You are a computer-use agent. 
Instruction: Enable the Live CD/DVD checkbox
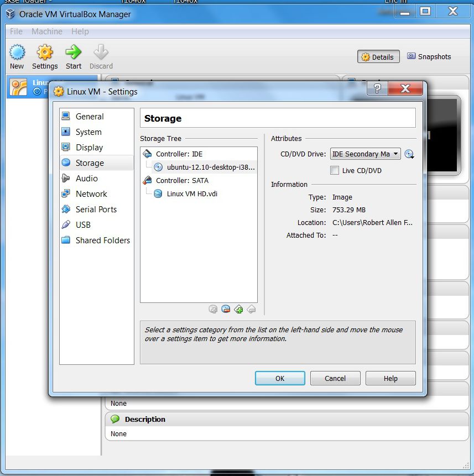tap(335, 171)
